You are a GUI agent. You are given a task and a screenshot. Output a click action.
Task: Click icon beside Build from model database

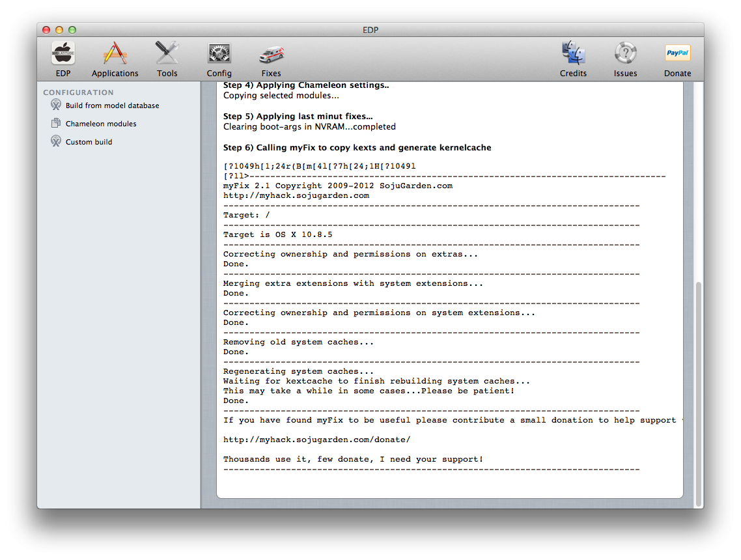56,105
